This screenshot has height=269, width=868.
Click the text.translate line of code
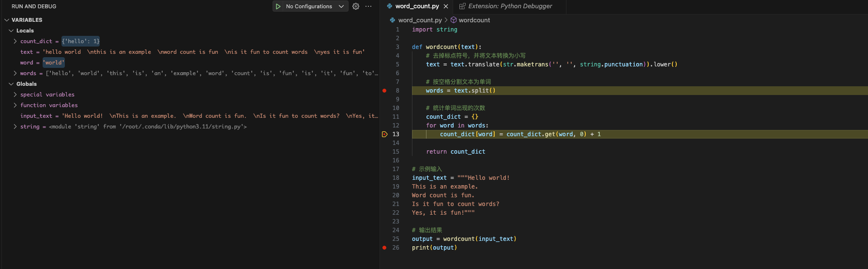(x=551, y=64)
